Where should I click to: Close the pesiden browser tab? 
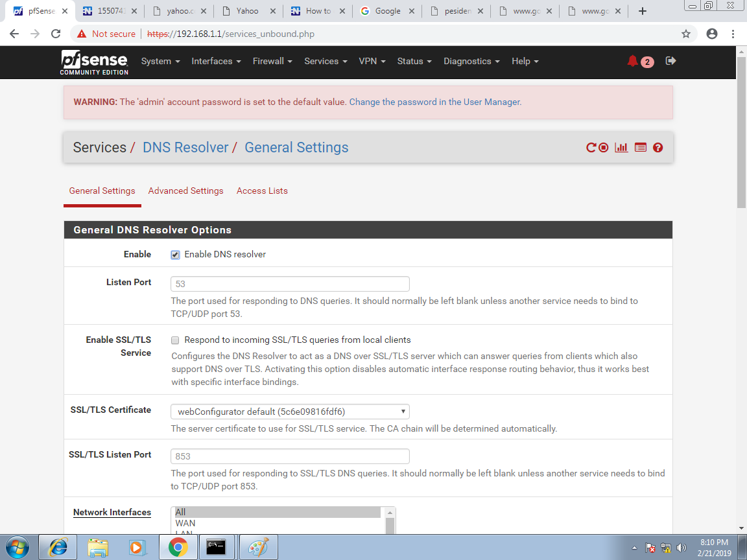480,11
